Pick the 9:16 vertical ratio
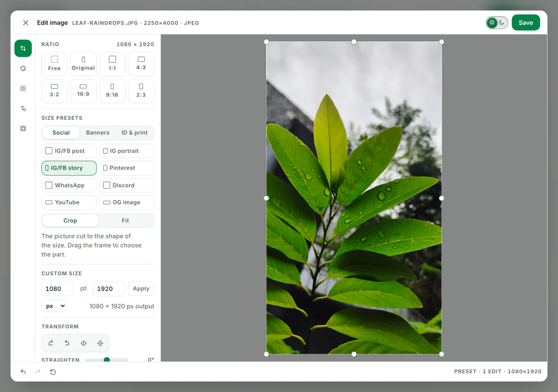This screenshot has height=392, width=558. coord(112,91)
